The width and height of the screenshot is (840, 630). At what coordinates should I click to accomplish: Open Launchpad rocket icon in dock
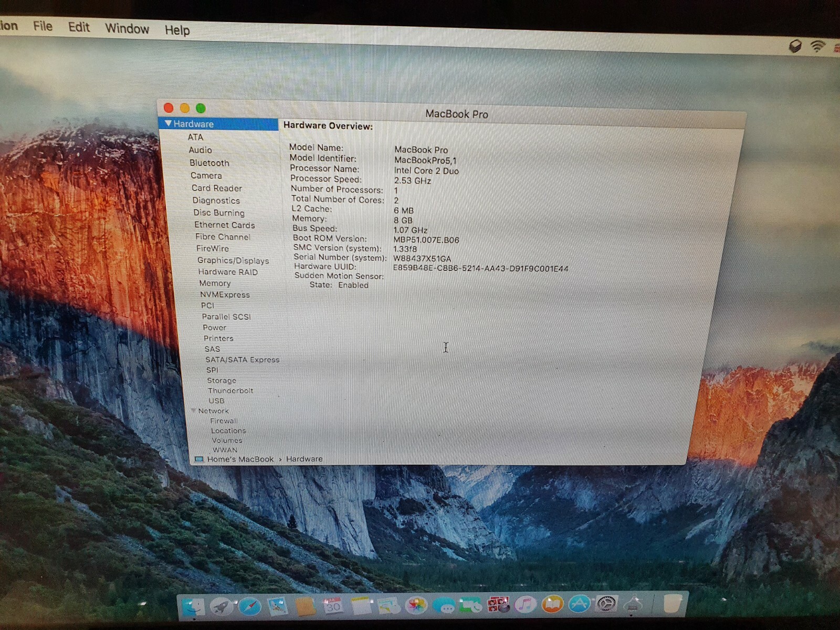point(222,607)
